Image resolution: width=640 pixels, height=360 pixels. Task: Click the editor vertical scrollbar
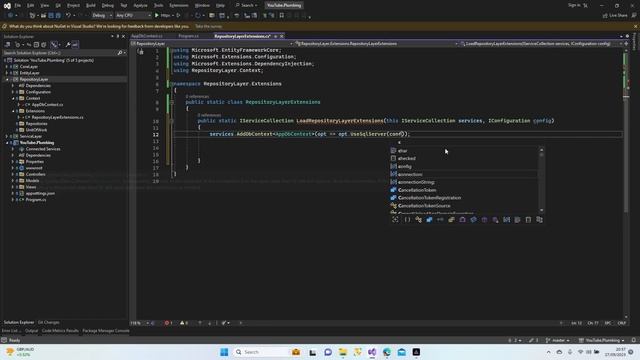[626, 184]
